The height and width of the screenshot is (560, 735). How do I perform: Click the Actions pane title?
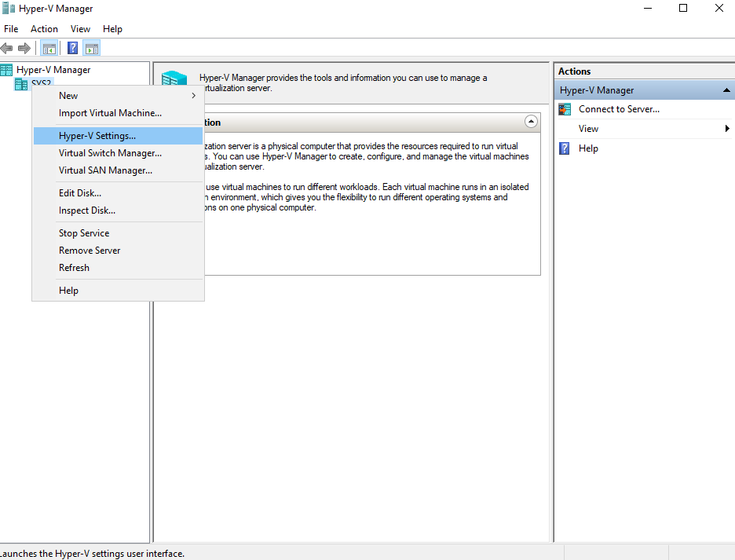tap(574, 71)
